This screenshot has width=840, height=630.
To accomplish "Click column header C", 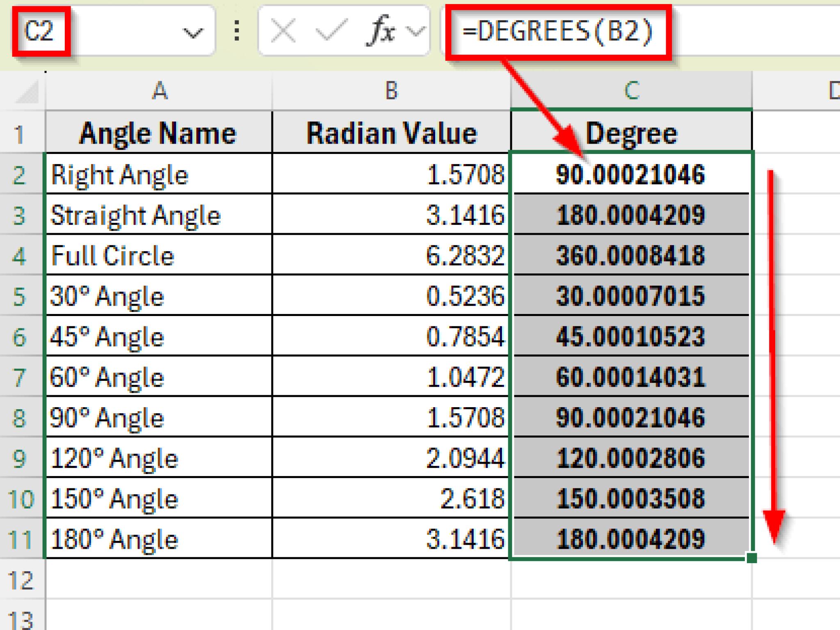I will pyautogui.click(x=632, y=91).
